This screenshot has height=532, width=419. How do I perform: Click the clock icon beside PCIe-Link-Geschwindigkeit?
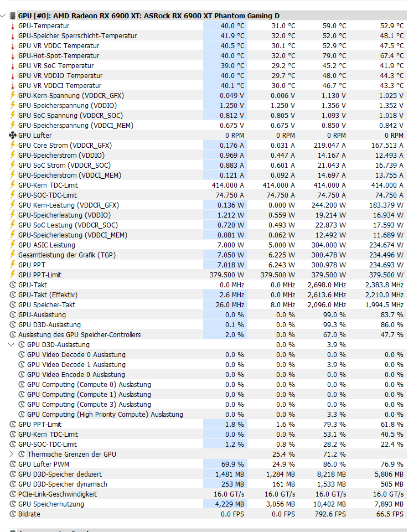pyautogui.click(x=13, y=494)
